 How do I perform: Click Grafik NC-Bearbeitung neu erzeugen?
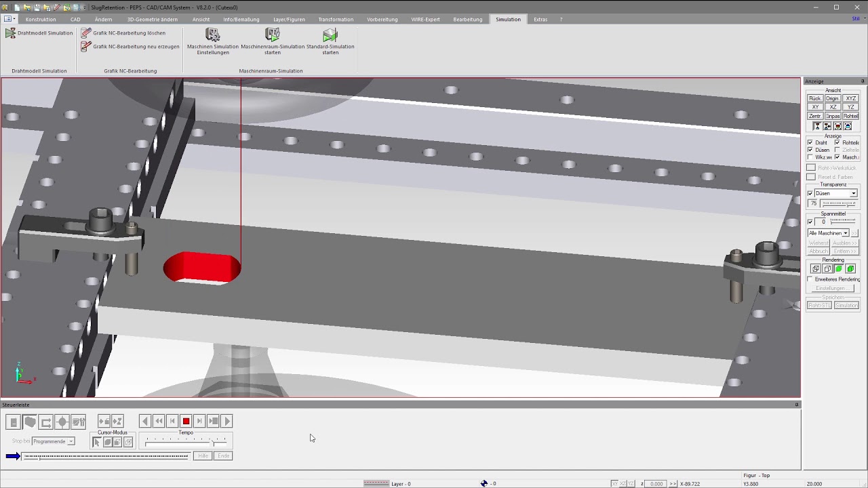click(x=130, y=47)
